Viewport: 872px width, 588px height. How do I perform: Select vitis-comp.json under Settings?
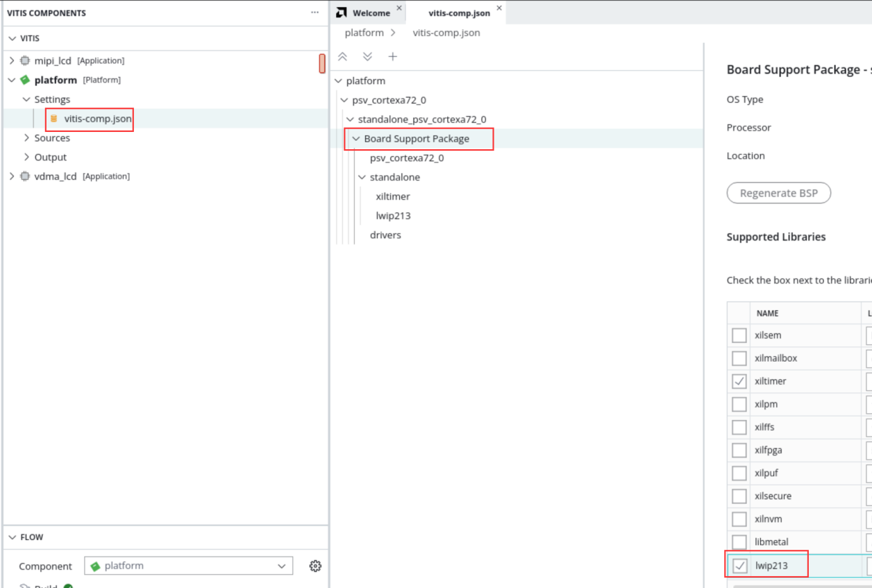click(98, 119)
